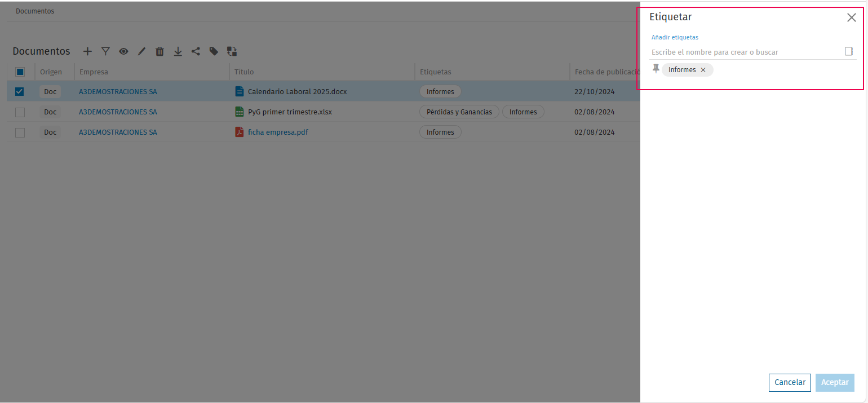Share the selected document
This screenshot has width=868, height=403.
(x=196, y=51)
